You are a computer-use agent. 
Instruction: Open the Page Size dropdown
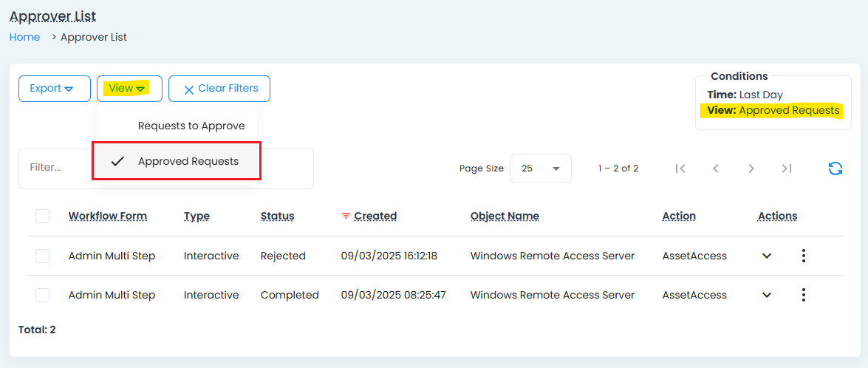[541, 168]
